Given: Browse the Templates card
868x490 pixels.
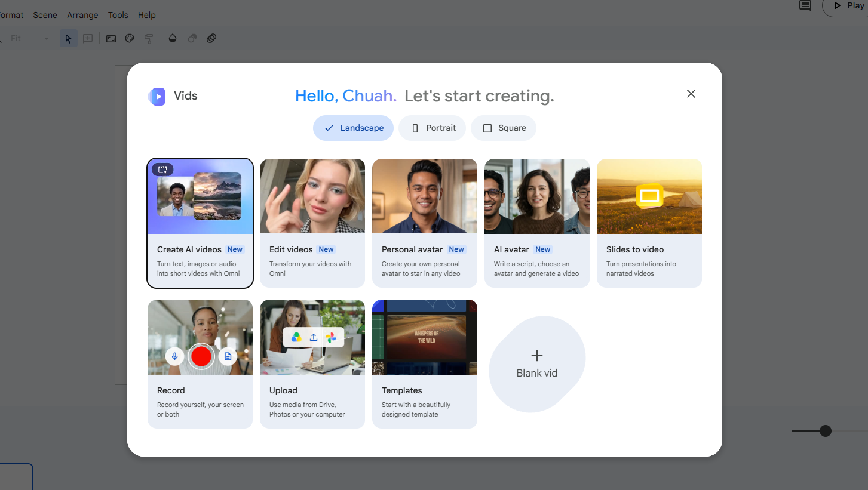Looking at the screenshot, I should (425, 363).
